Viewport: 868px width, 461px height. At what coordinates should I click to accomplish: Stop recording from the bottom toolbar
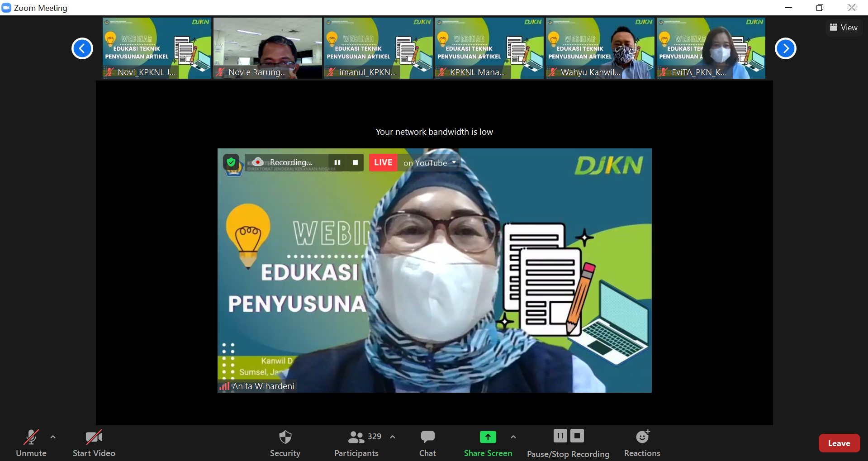(x=577, y=436)
